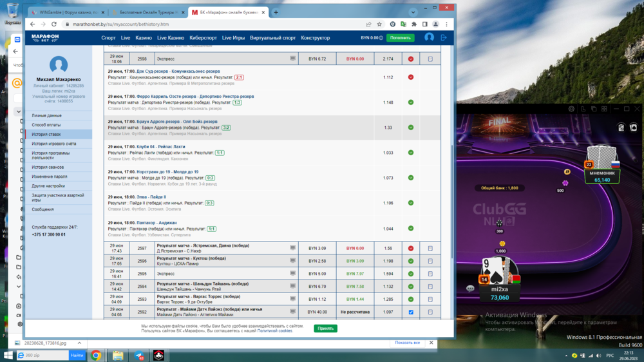Open the chat bubble at poker table
644x362 pixels.
click(x=471, y=289)
